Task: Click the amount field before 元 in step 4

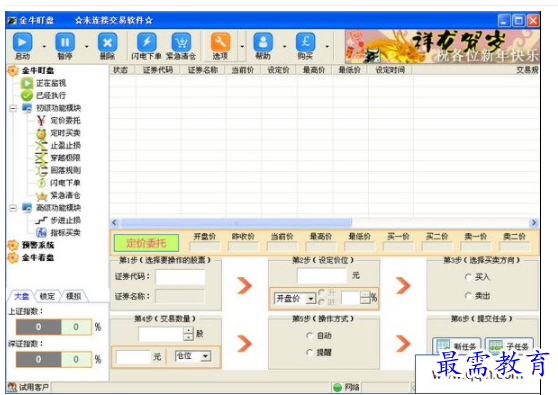Action: (x=133, y=357)
